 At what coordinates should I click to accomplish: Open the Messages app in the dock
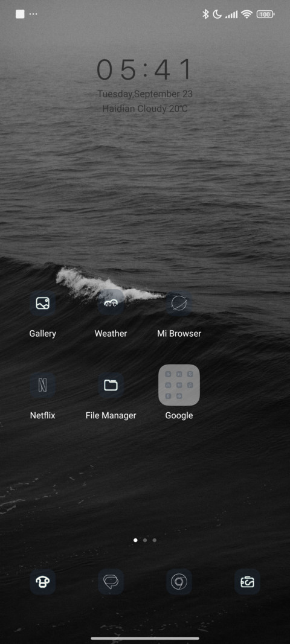[111, 582]
